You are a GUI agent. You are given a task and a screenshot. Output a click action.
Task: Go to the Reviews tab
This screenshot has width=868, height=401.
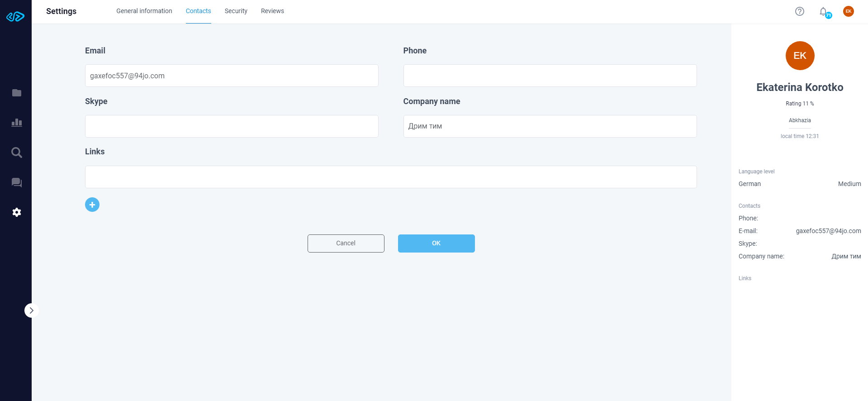[272, 11]
